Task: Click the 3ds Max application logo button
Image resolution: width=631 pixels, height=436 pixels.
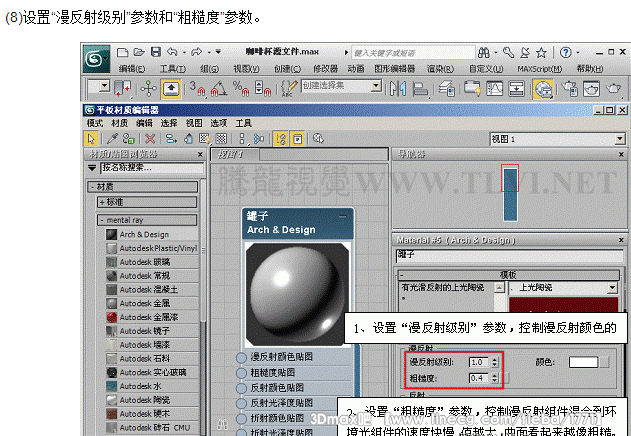Action: pyautogui.click(x=96, y=59)
